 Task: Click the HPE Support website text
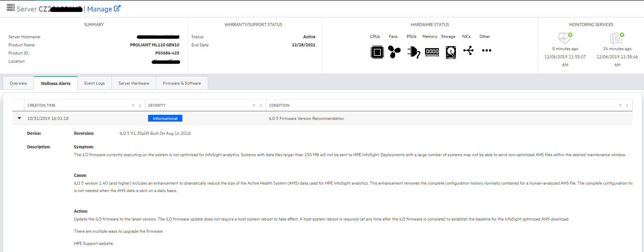click(x=94, y=244)
